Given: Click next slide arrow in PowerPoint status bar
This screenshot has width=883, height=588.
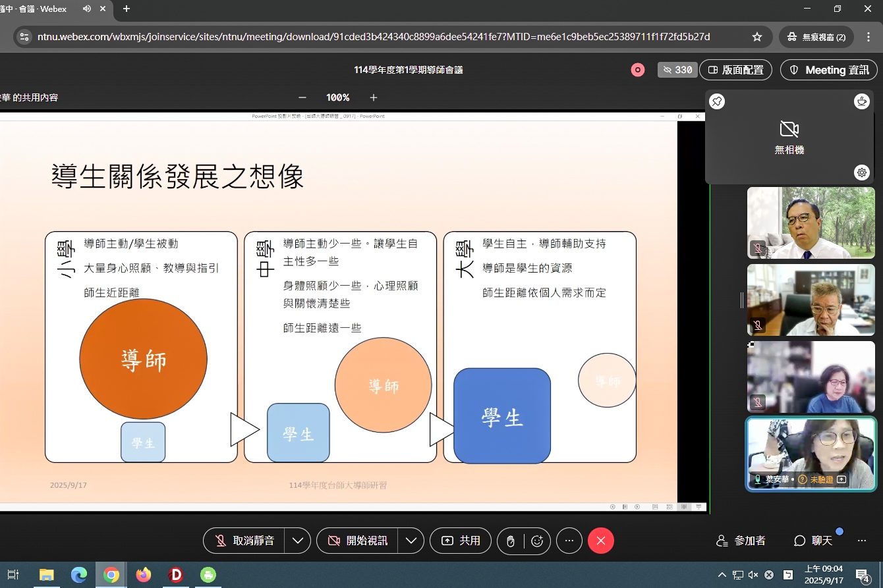Looking at the screenshot, I should click(637, 507).
